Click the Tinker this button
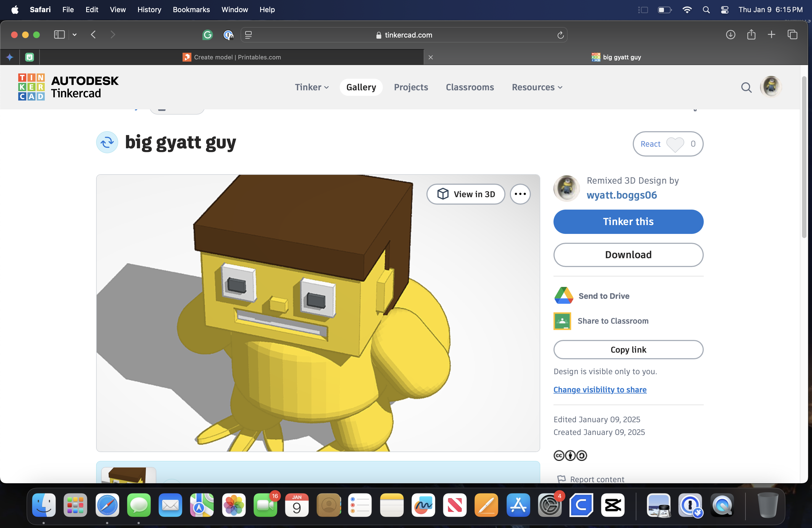This screenshot has width=812, height=528. point(628,222)
